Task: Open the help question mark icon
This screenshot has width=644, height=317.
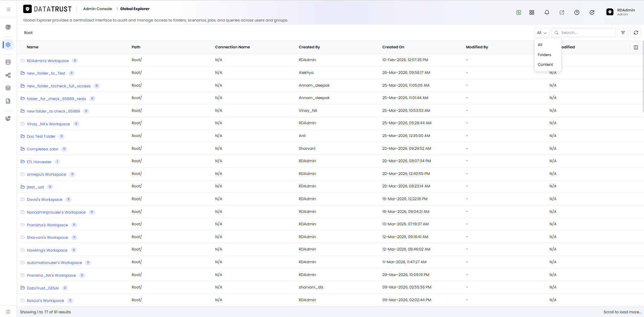Action: (x=577, y=12)
